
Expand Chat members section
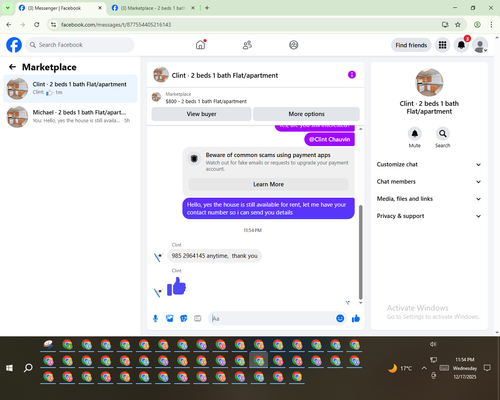pos(429,182)
